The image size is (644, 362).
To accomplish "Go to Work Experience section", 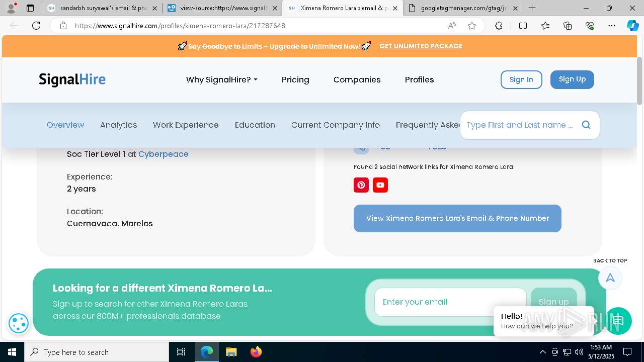I will pos(186,125).
